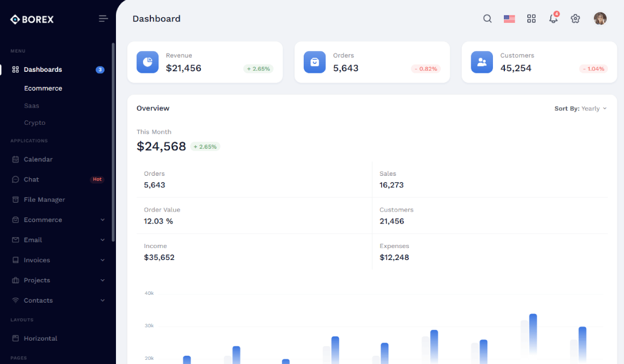Viewport: 624px width, 364px height.
Task: Open the apps grid icon
Action: pos(531,19)
